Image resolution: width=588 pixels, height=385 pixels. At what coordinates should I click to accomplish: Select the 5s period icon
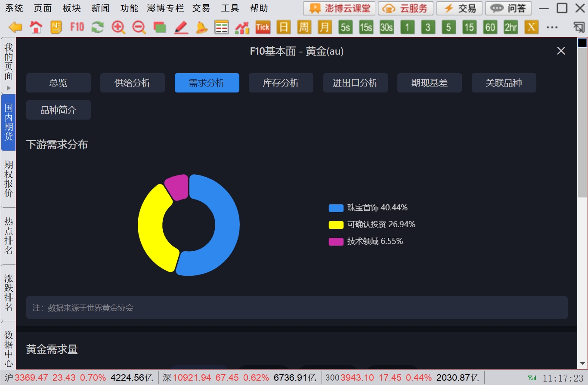(x=345, y=28)
